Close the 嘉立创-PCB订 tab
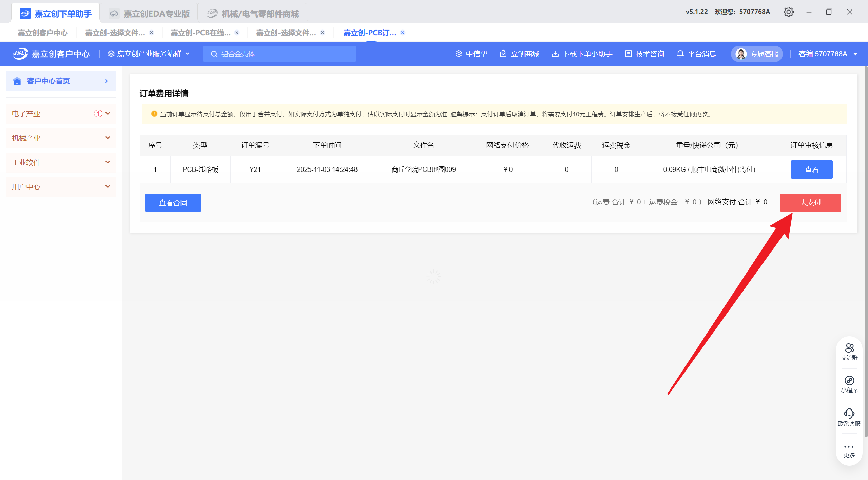The width and height of the screenshot is (868, 480). click(x=403, y=33)
